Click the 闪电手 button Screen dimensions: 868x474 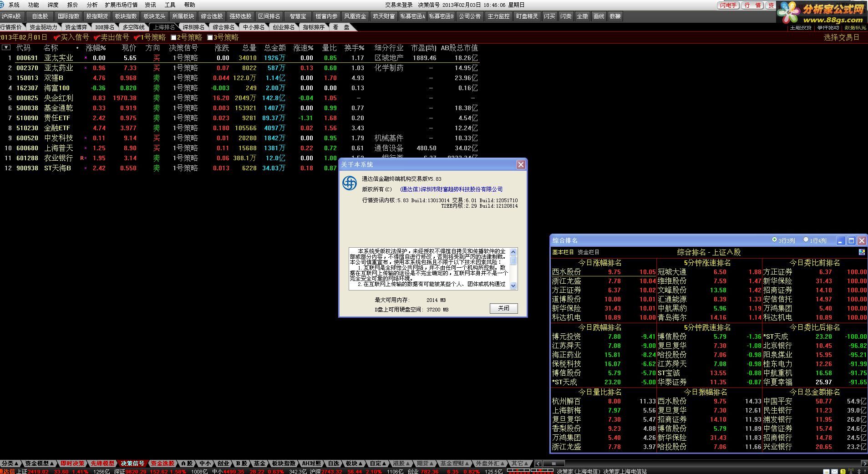pos(728,5)
